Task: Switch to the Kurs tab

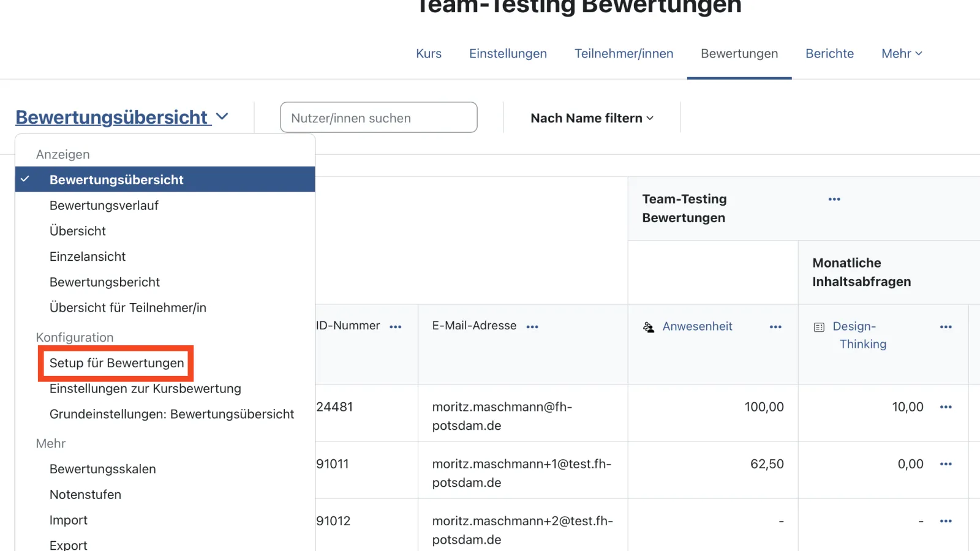Action: pyautogui.click(x=428, y=54)
